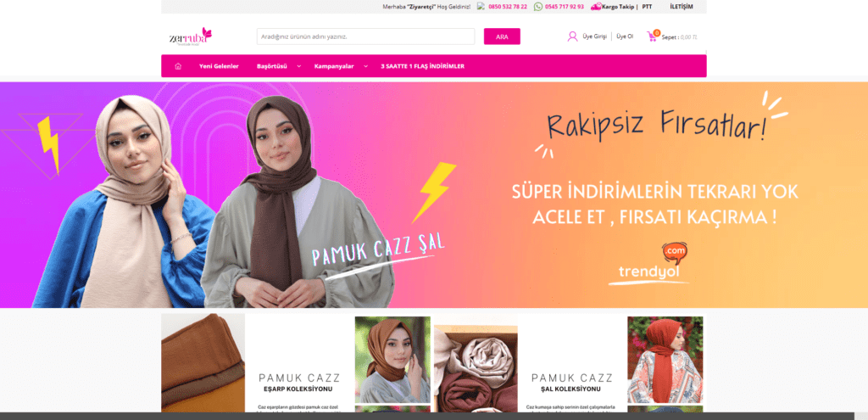Open the Üye Ol link
The height and width of the screenshot is (420, 868).
pyautogui.click(x=625, y=36)
